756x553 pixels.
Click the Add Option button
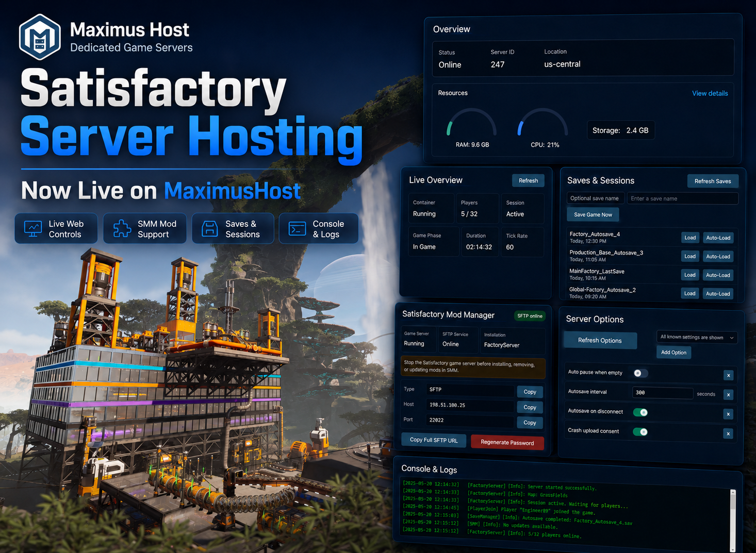point(673,353)
